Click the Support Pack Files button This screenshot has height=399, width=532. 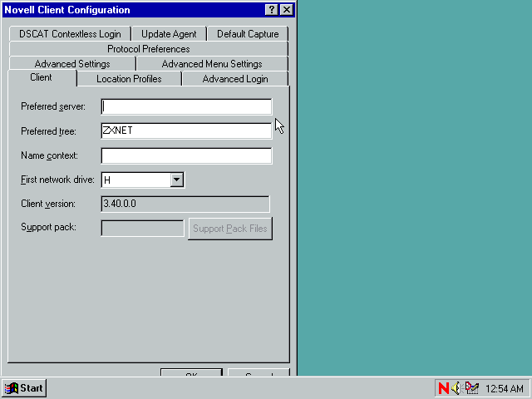230,229
